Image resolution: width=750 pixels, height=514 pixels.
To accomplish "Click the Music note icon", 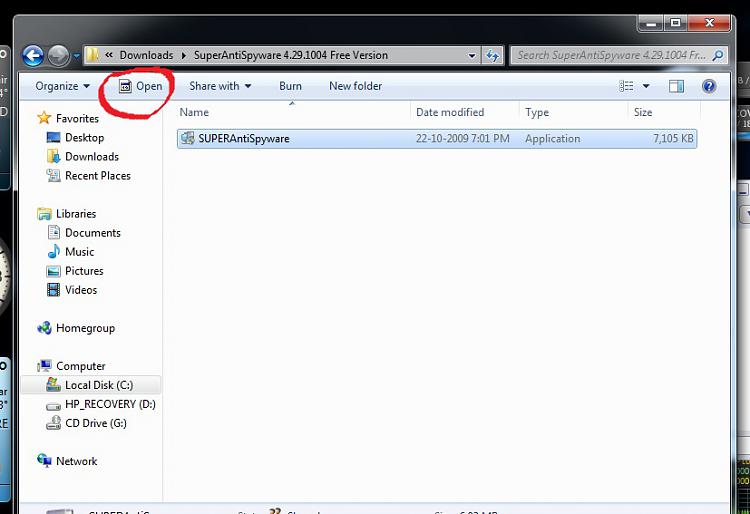I will click(54, 252).
